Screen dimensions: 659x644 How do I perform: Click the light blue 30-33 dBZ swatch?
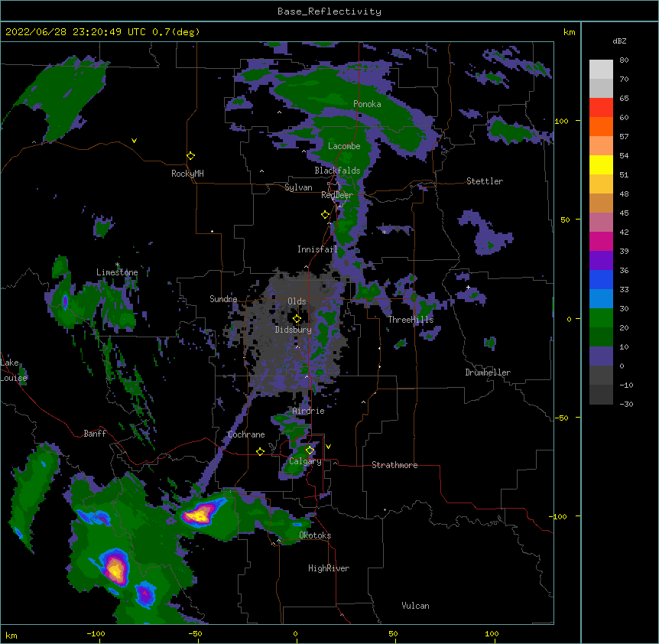coord(601,299)
